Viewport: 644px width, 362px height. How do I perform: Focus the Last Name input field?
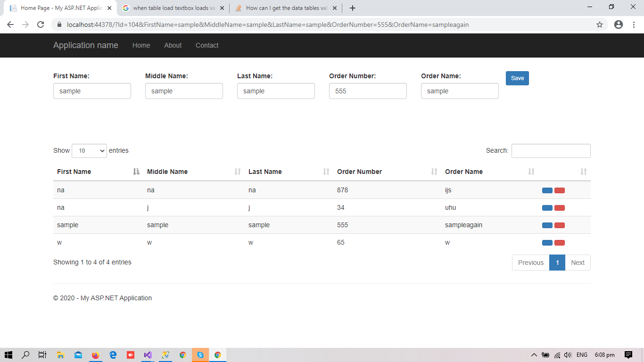[276, 91]
